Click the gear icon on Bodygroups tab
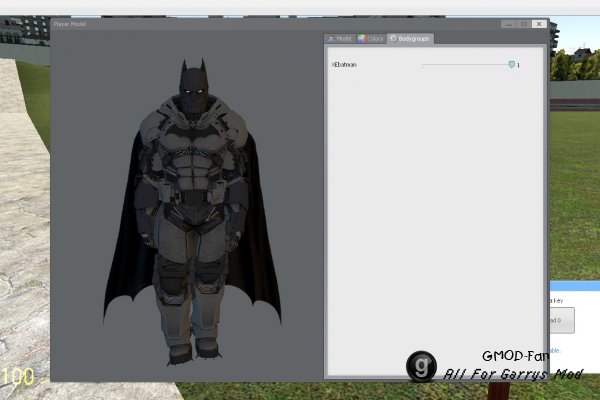This screenshot has width=600, height=400. 393,38
